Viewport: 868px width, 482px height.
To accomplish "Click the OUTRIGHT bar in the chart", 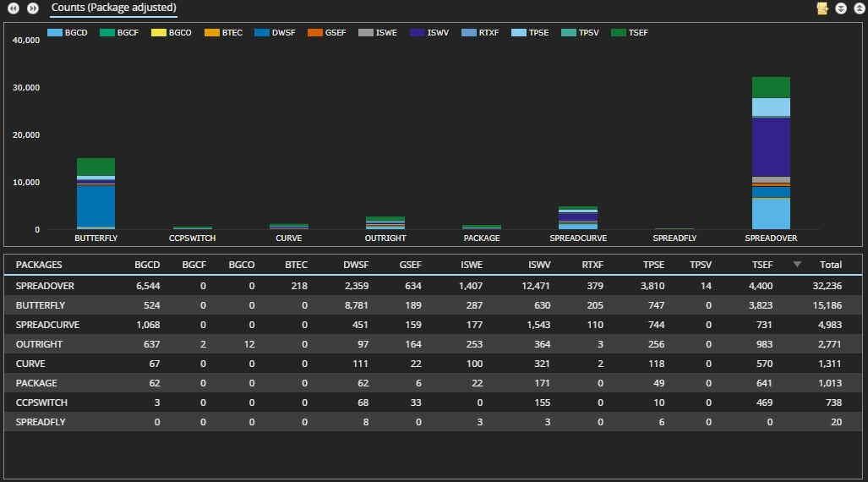I will (385, 222).
